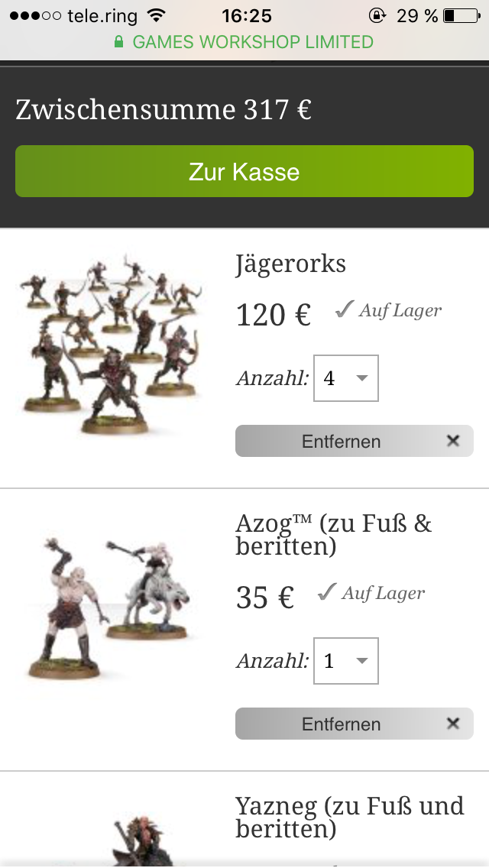The height and width of the screenshot is (868, 489).
Task: Tap the X icon on Jägerorks Entfernen
Action: pyautogui.click(x=453, y=441)
